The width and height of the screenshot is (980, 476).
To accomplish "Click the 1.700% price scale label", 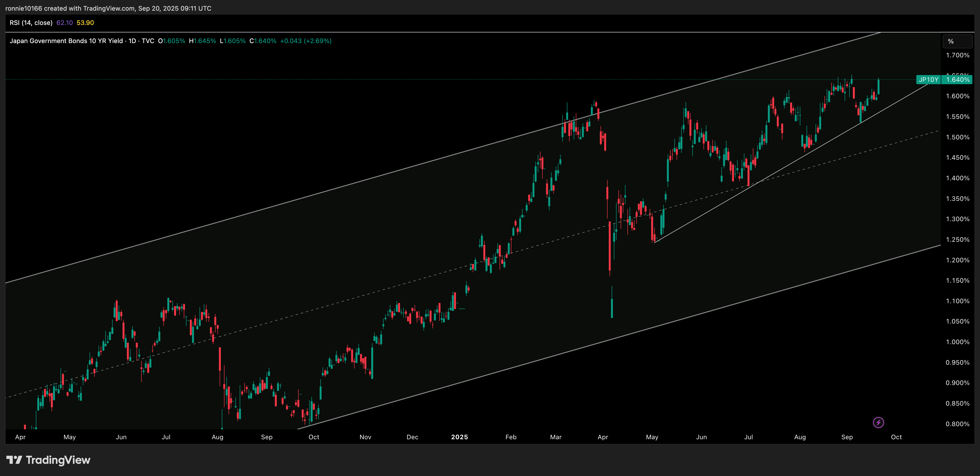I will click(x=957, y=55).
